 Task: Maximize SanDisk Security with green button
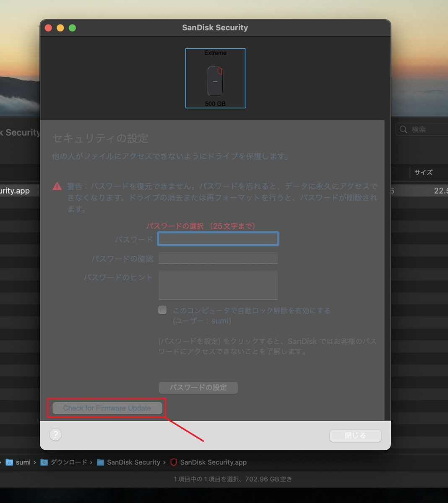pyautogui.click(x=72, y=28)
